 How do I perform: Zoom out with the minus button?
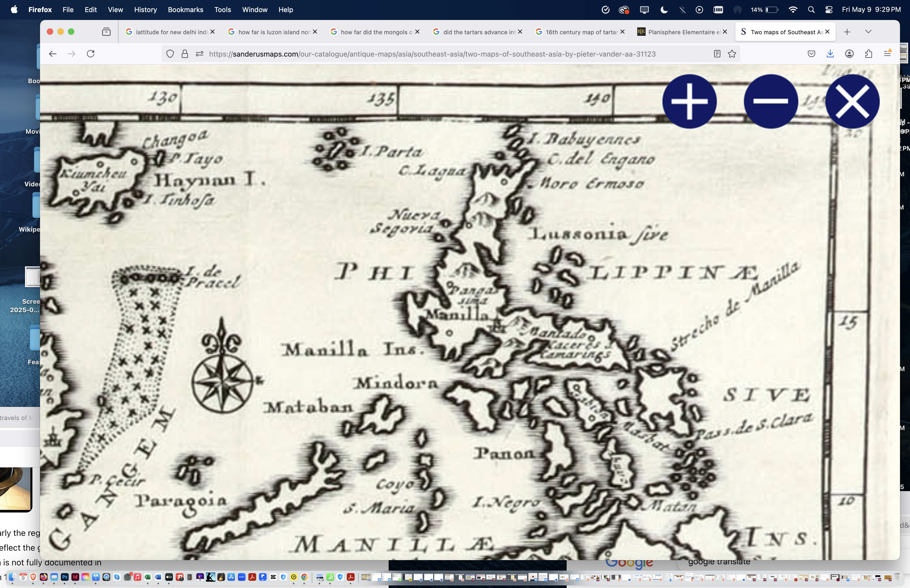(771, 101)
